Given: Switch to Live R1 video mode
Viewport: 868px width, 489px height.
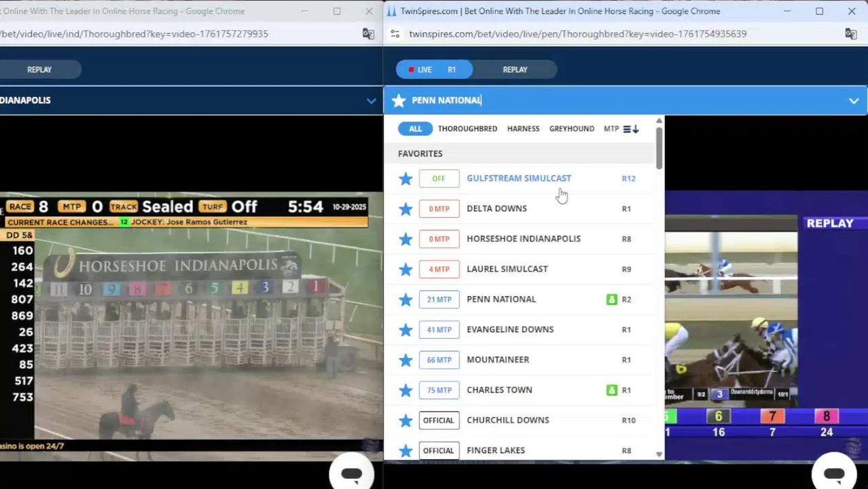Looking at the screenshot, I should [x=434, y=70].
